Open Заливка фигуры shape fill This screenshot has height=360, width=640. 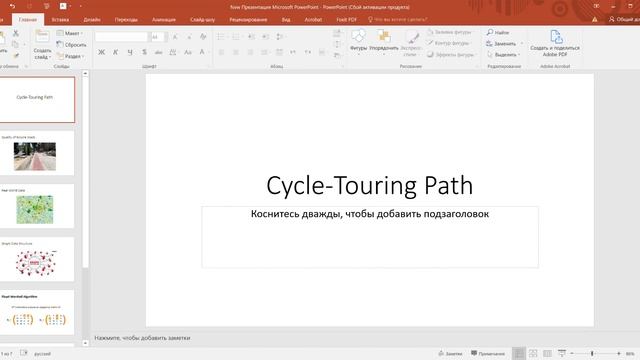tap(449, 32)
